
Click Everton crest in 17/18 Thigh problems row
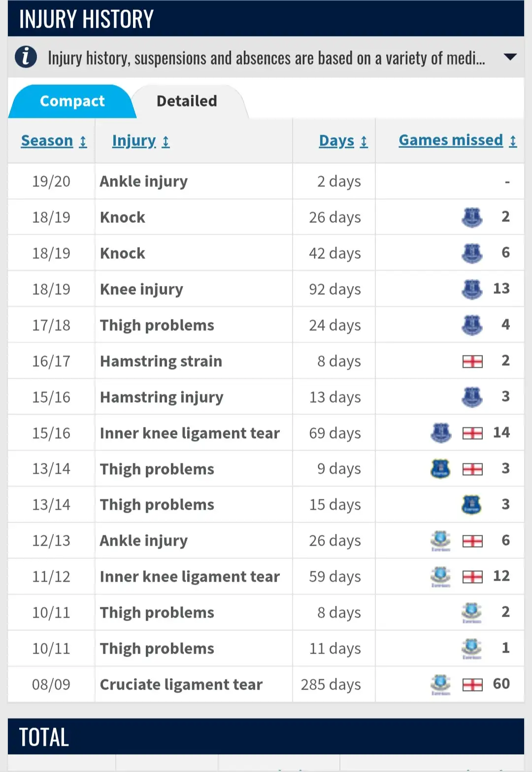(472, 325)
